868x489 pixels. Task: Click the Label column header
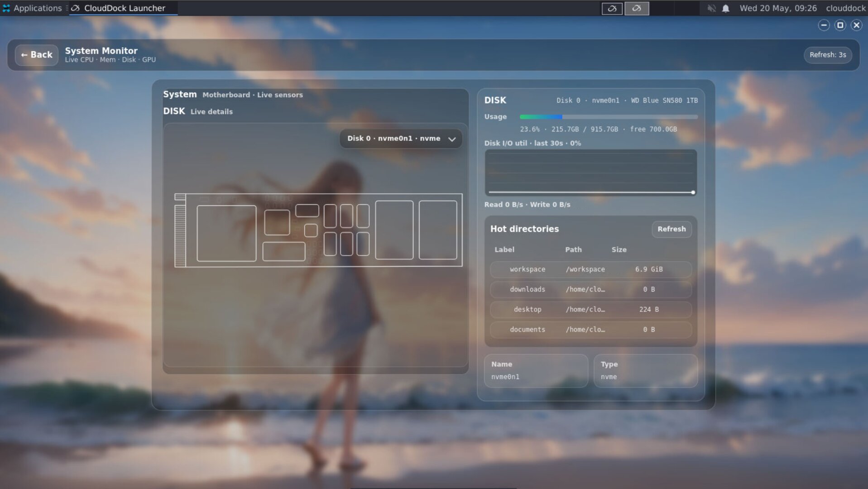tap(504, 249)
